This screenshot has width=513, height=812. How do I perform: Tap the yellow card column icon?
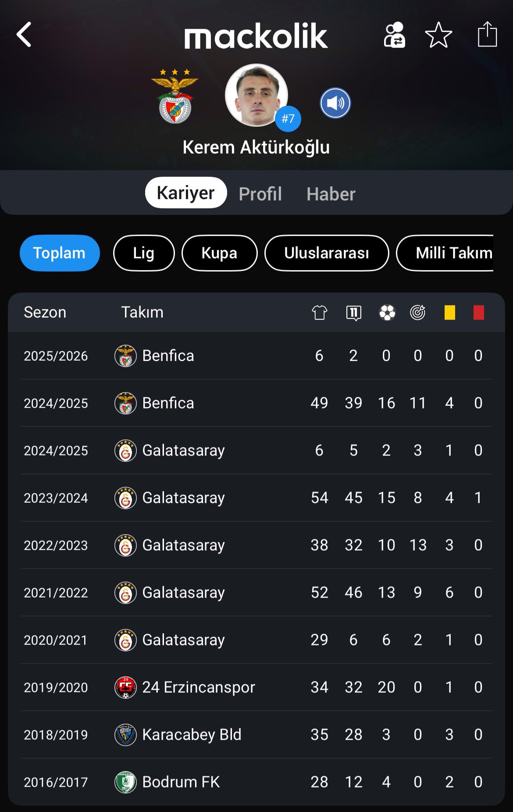click(x=450, y=312)
